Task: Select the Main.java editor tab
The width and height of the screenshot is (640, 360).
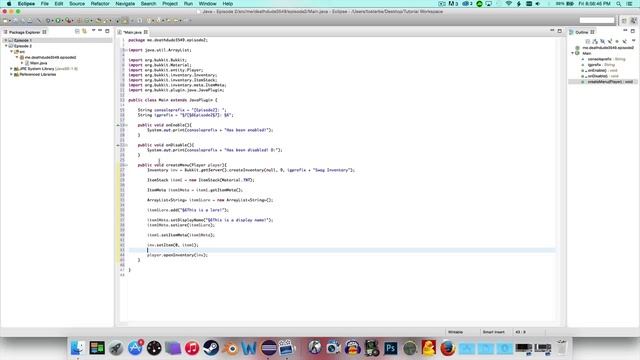Action: 132,32
